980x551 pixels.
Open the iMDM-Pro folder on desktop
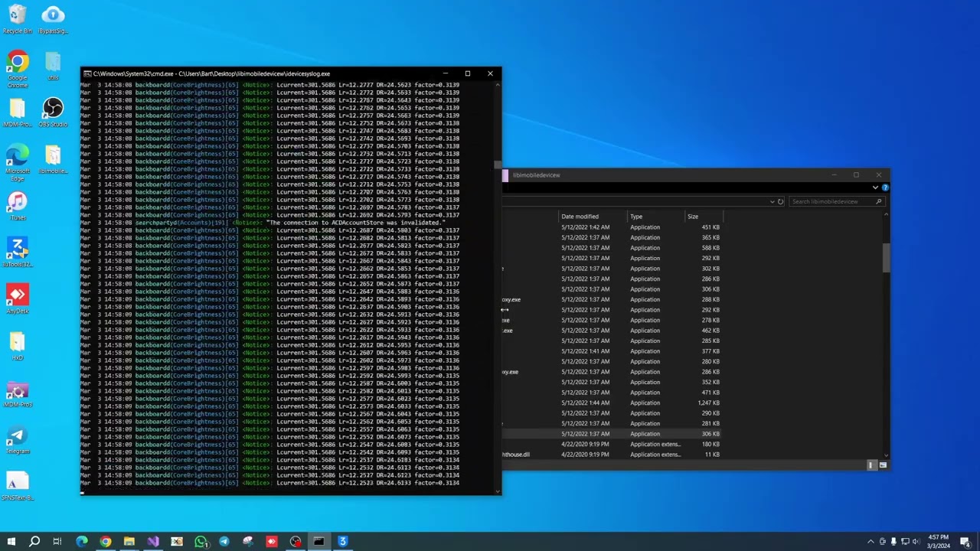click(17, 112)
